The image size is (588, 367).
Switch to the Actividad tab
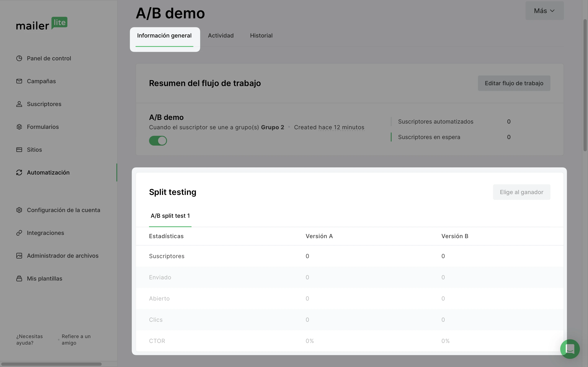[221, 35]
